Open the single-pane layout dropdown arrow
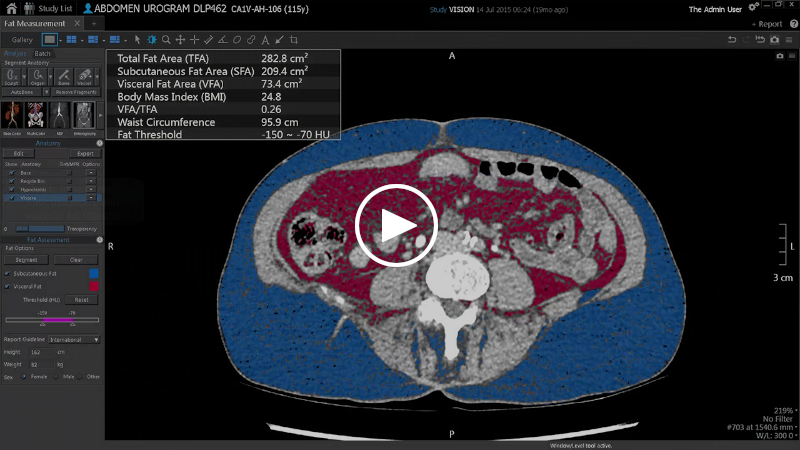 tap(60, 40)
